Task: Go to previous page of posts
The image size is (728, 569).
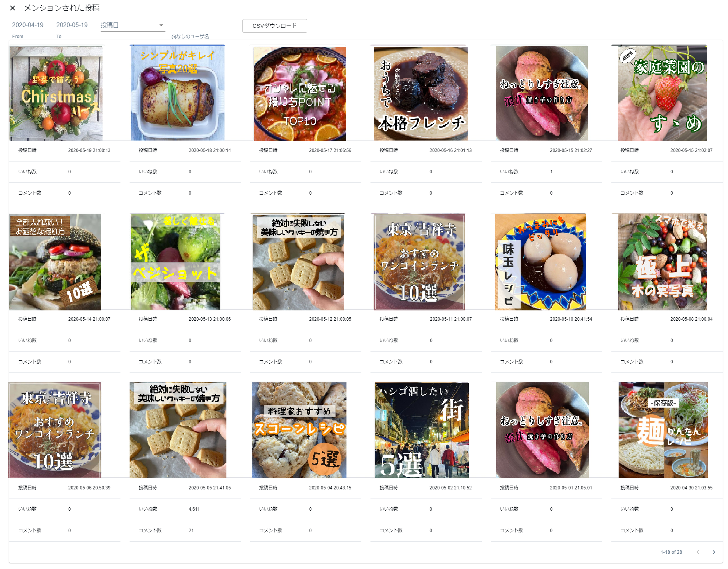Action: click(x=698, y=552)
